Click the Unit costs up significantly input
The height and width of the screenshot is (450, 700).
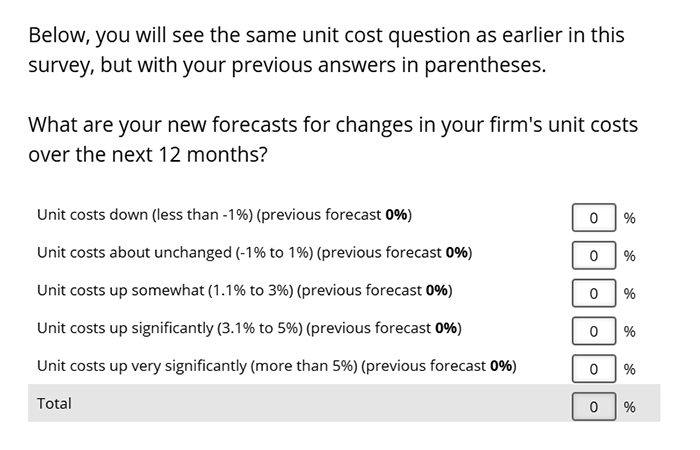click(594, 331)
